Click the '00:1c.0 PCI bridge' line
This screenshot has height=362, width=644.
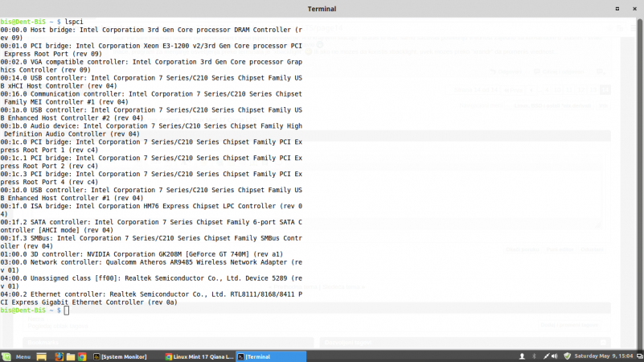[151, 146]
